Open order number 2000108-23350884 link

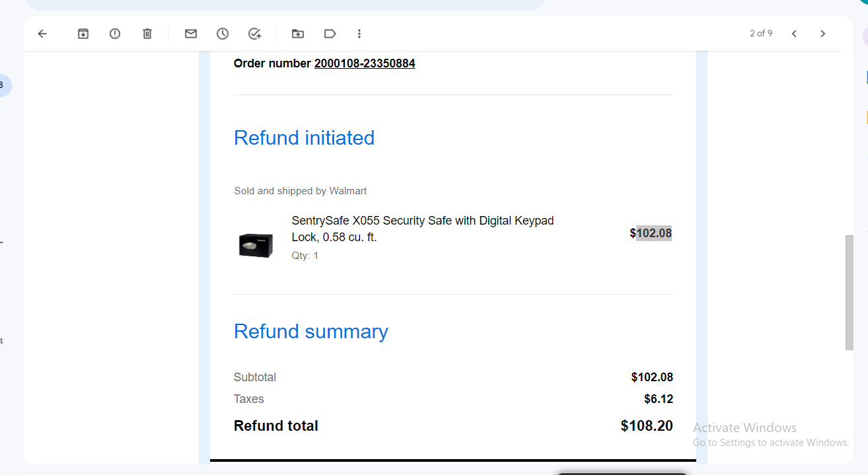click(x=365, y=63)
